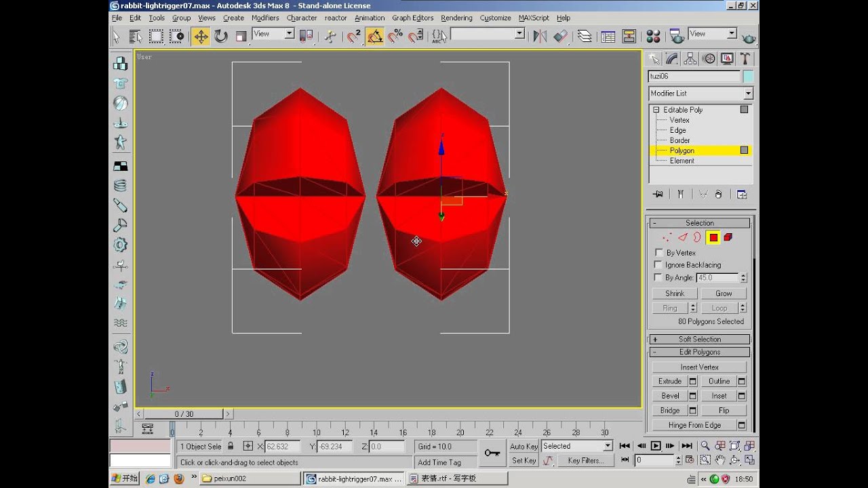Open the Align tool
Screen dimensions: 868x488
coord(560,37)
